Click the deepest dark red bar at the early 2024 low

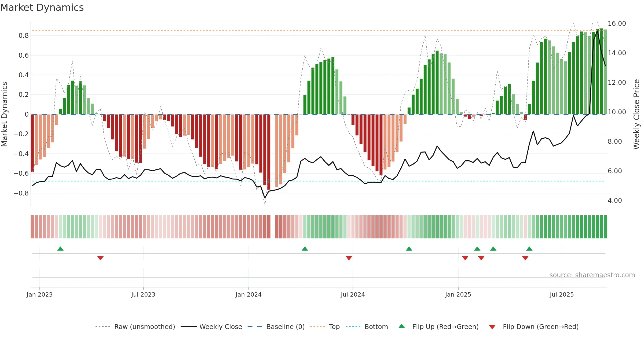point(269,152)
